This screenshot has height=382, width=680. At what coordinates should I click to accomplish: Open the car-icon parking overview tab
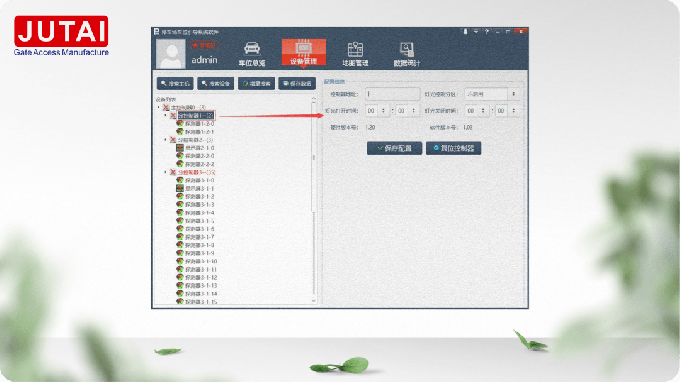252,54
